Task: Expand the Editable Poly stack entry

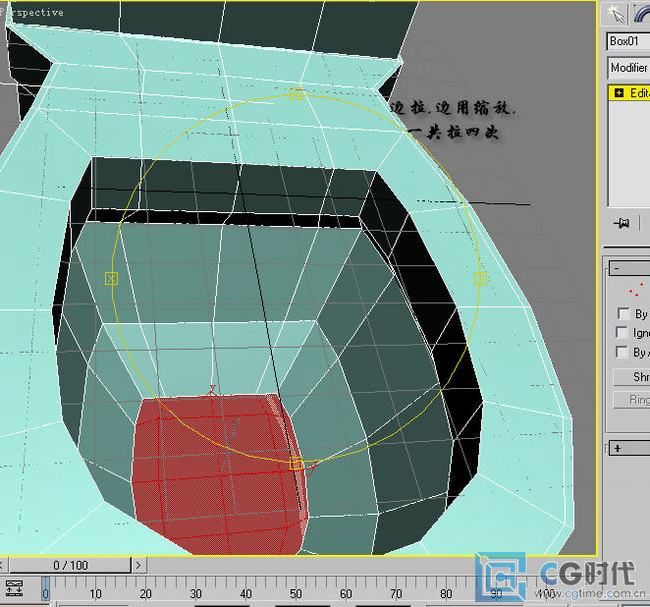Action: 618,93
